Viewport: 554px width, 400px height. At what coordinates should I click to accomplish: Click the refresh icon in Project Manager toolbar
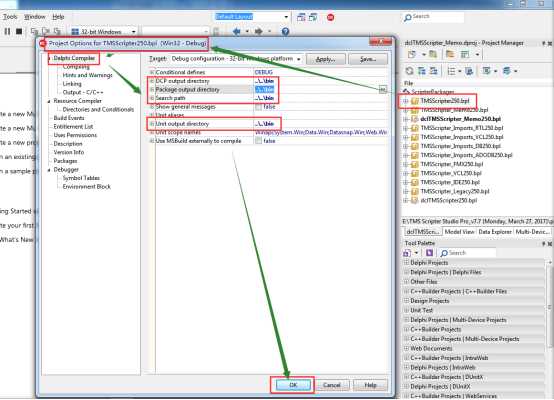point(409,71)
